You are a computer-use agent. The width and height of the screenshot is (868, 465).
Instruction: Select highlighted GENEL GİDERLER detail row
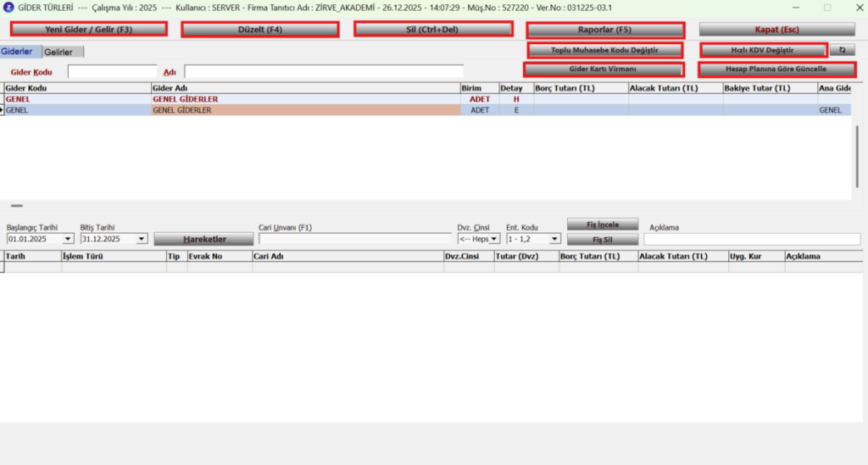click(x=426, y=110)
